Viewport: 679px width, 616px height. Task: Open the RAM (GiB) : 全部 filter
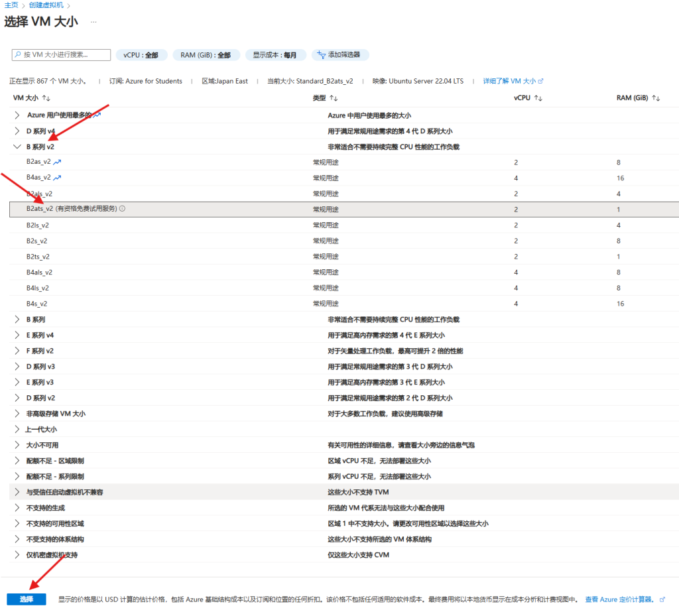[x=206, y=55]
